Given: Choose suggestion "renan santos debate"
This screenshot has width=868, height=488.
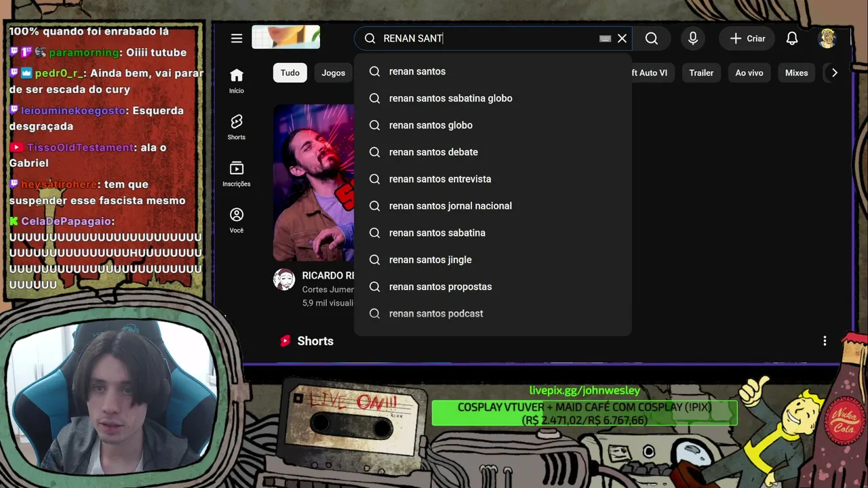Looking at the screenshot, I should [x=493, y=152].
